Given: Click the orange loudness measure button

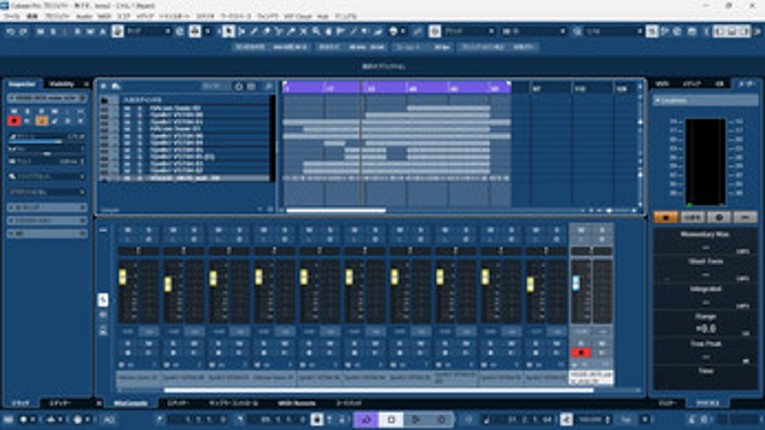Looking at the screenshot, I should click(665, 217).
